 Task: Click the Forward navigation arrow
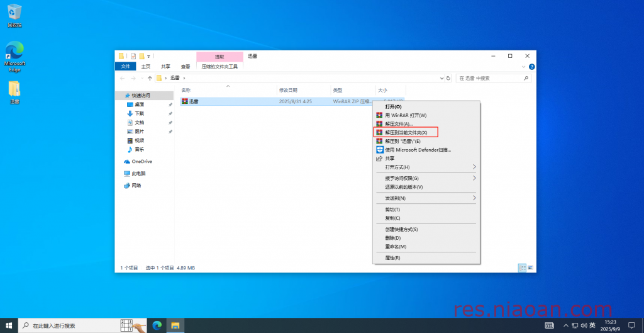pyautogui.click(x=133, y=78)
